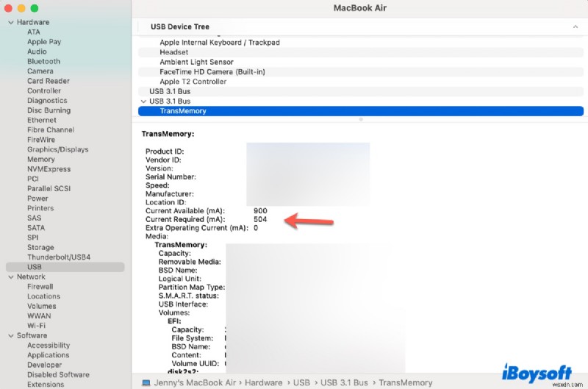Select Thunderbolt/USB4 in sidebar

(59, 257)
